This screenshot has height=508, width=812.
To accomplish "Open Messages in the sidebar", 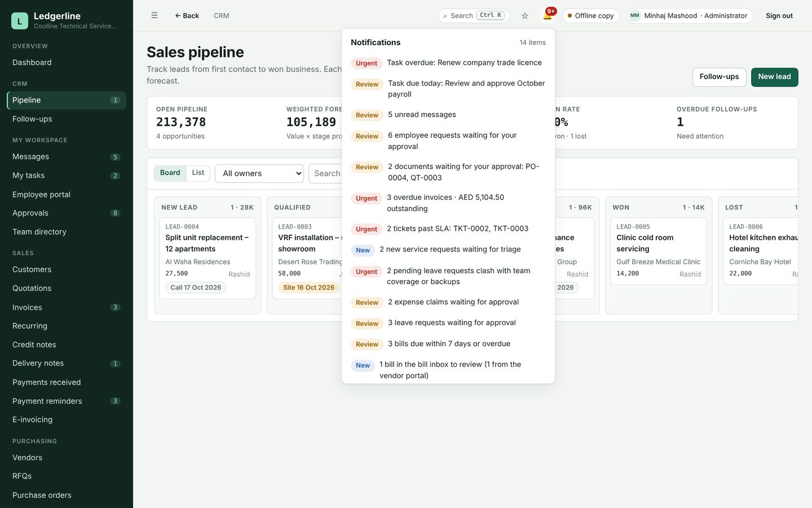I will click(67, 157).
